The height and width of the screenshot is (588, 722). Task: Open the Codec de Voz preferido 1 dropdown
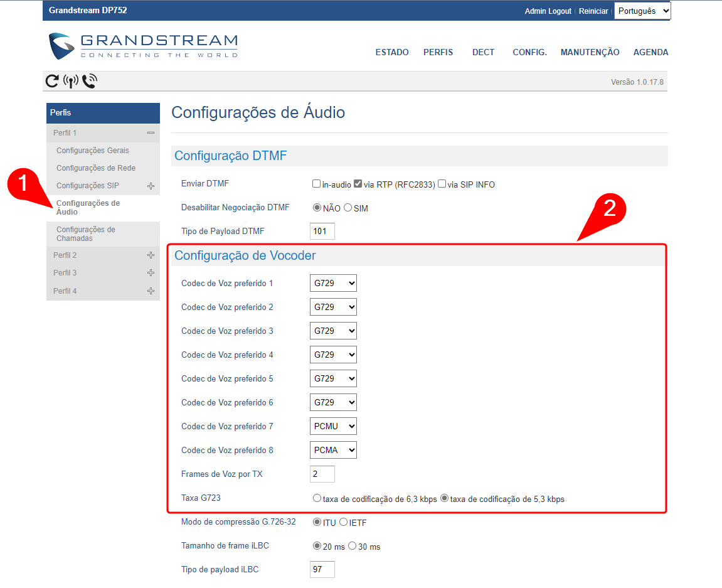[x=333, y=284]
